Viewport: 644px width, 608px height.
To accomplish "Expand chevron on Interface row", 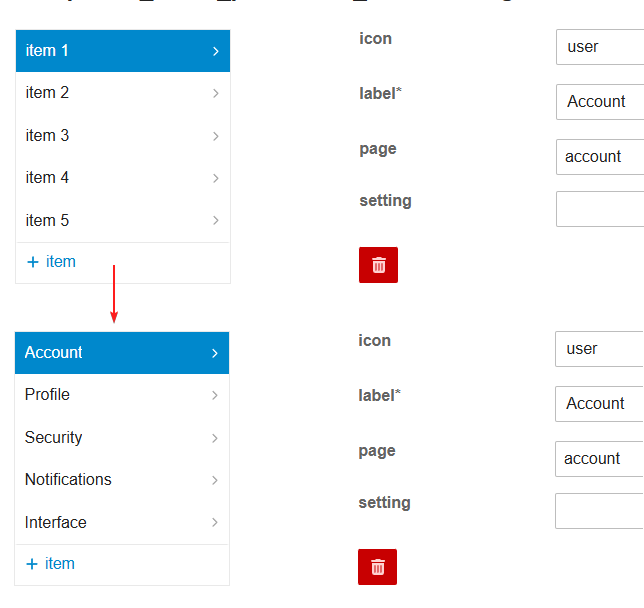I will coord(215,522).
